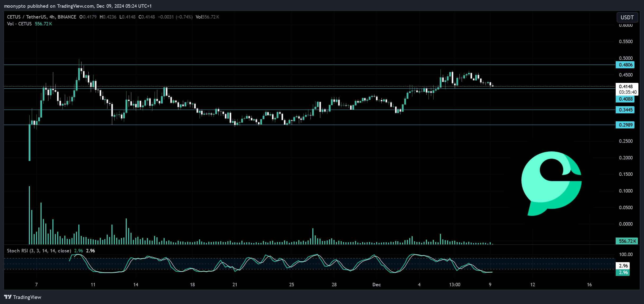Click the Dec label on time axis
The width and height of the screenshot is (644, 304).
(377, 285)
